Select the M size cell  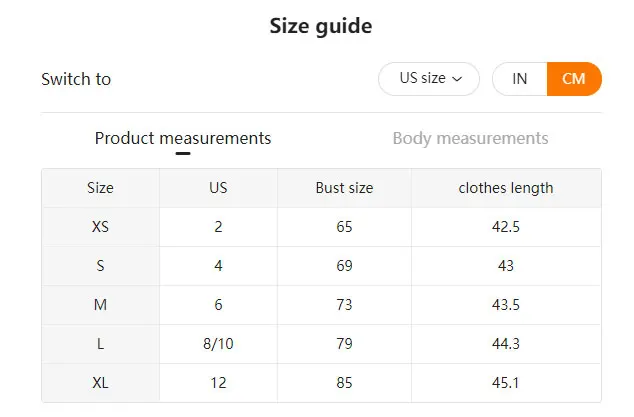(101, 305)
